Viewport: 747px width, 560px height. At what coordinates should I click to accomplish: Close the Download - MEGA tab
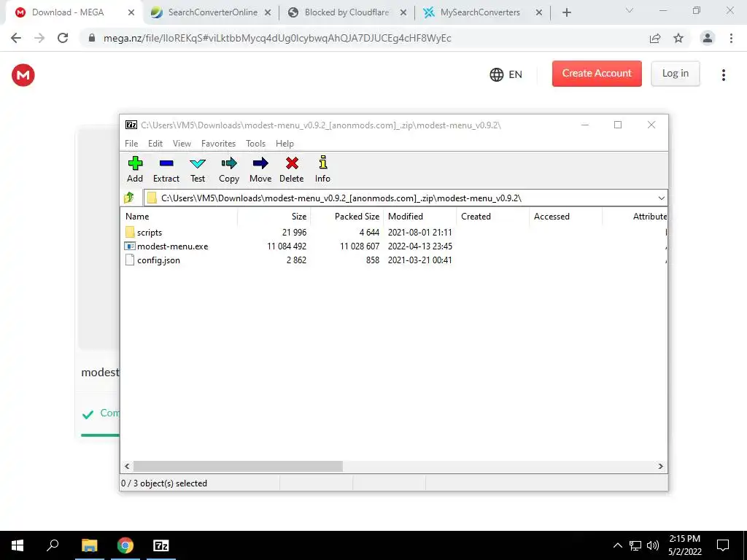[x=131, y=13]
